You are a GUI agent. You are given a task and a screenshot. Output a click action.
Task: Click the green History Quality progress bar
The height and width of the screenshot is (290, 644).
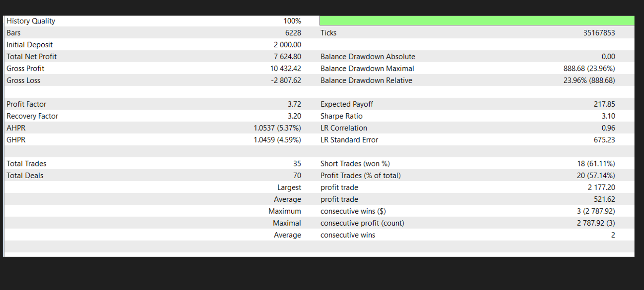click(x=477, y=21)
